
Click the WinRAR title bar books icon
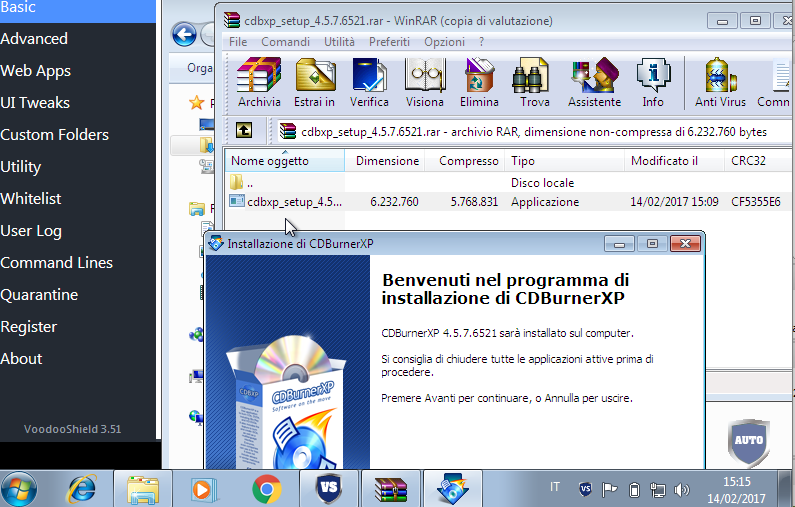pyautogui.click(x=232, y=20)
